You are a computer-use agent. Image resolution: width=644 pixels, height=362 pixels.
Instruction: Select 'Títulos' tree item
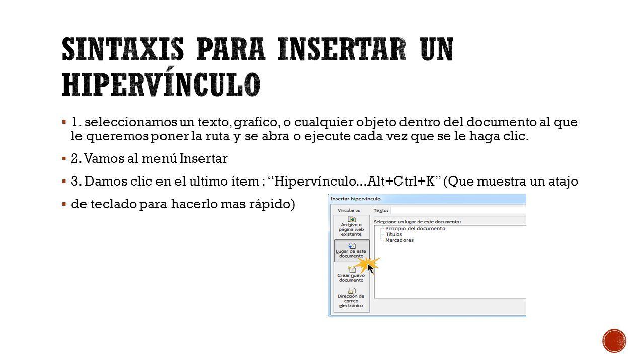click(x=394, y=234)
